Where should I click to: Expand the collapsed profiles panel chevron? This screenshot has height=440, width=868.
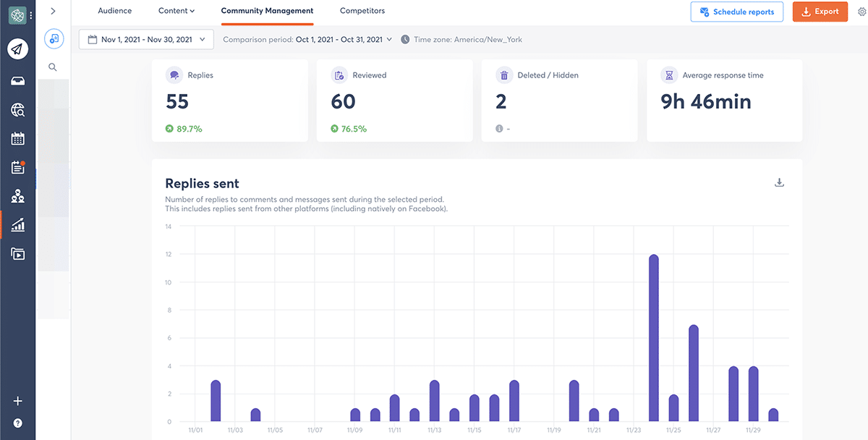53,12
